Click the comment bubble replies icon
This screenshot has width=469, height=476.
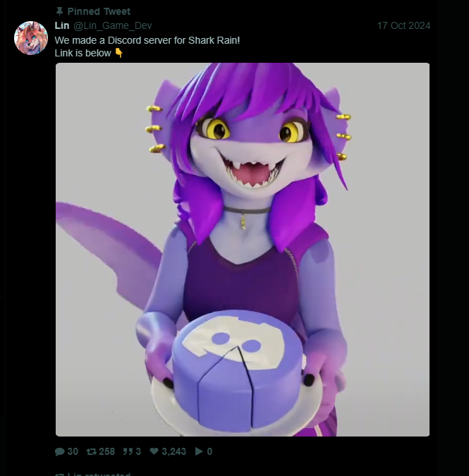[x=59, y=452]
